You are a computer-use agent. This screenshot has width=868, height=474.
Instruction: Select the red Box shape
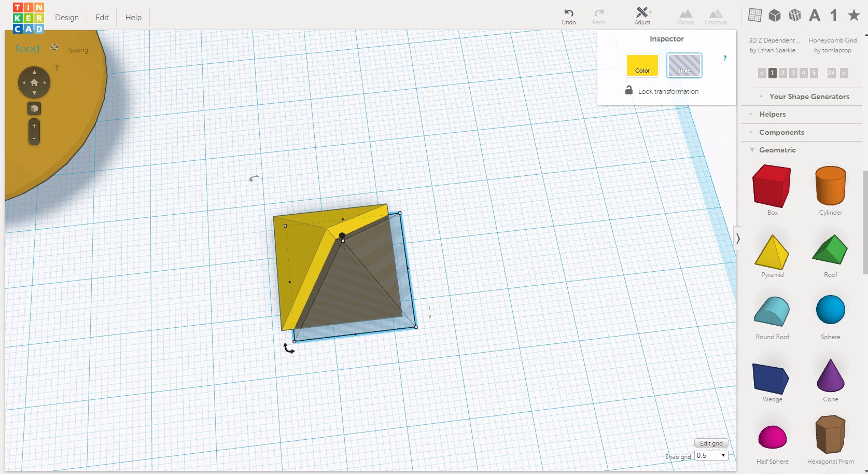[x=772, y=186]
